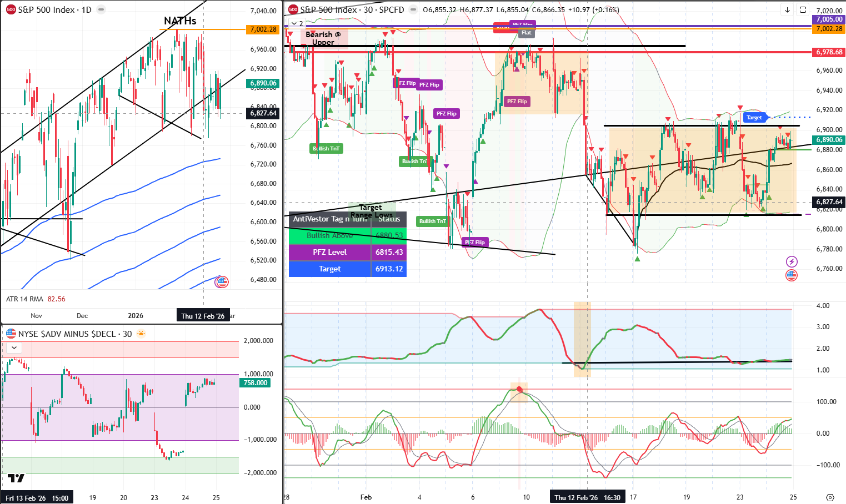The width and height of the screenshot is (846, 504).
Task: Click the fullscreen expand icon at top-right
Action: (x=802, y=10)
